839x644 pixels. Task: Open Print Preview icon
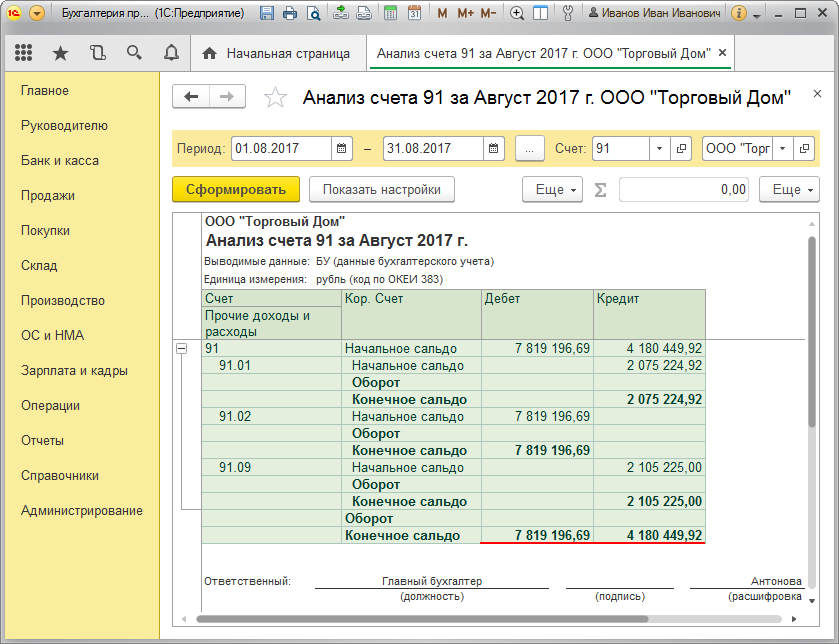point(313,13)
